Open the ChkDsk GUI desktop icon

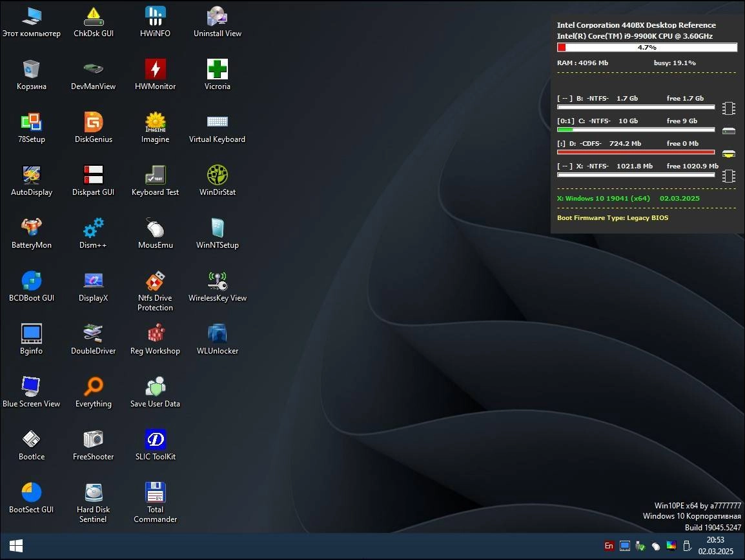coord(94,22)
